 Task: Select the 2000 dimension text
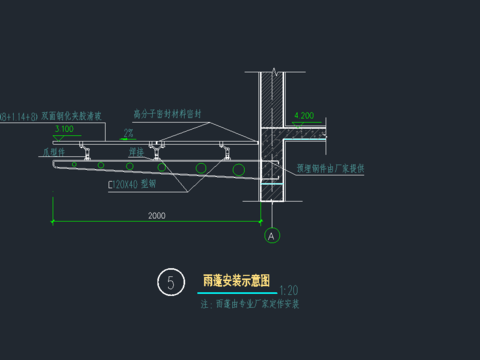[x=157, y=216]
